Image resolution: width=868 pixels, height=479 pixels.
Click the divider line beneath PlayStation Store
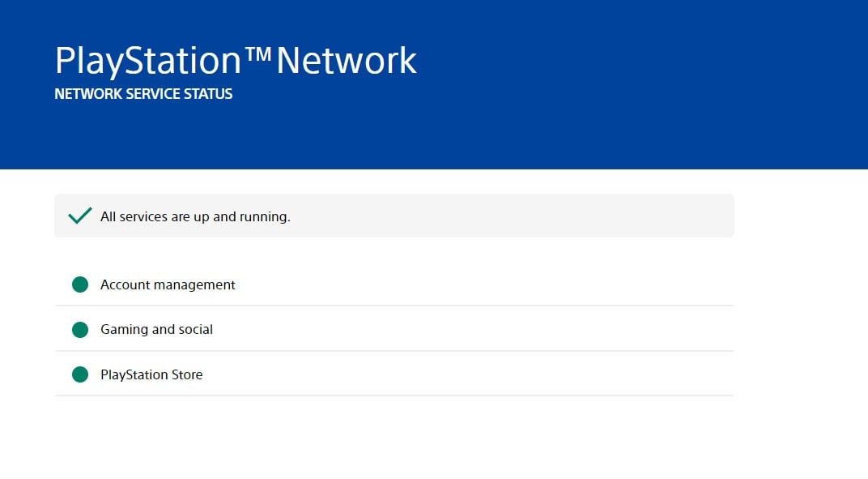click(x=394, y=396)
